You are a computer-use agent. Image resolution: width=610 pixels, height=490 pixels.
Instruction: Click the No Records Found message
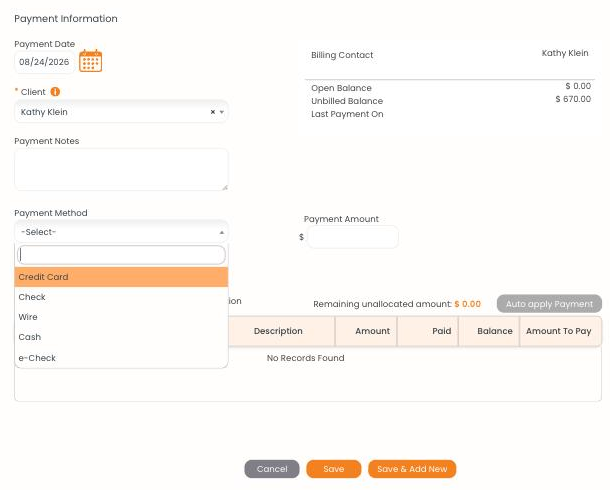point(305,358)
